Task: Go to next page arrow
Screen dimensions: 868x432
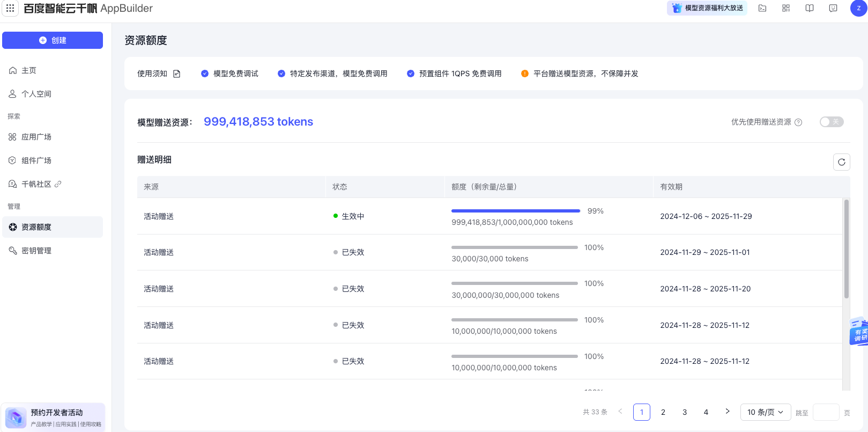Action: point(728,412)
